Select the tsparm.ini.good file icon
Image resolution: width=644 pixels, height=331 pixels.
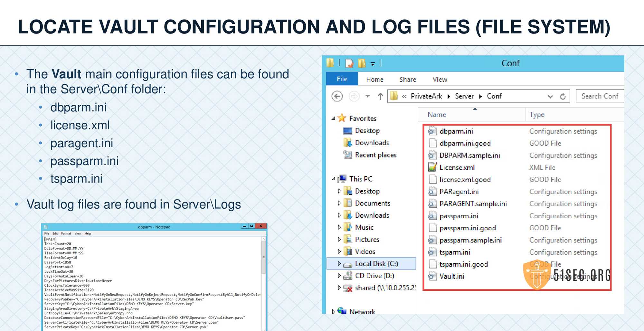pos(433,264)
